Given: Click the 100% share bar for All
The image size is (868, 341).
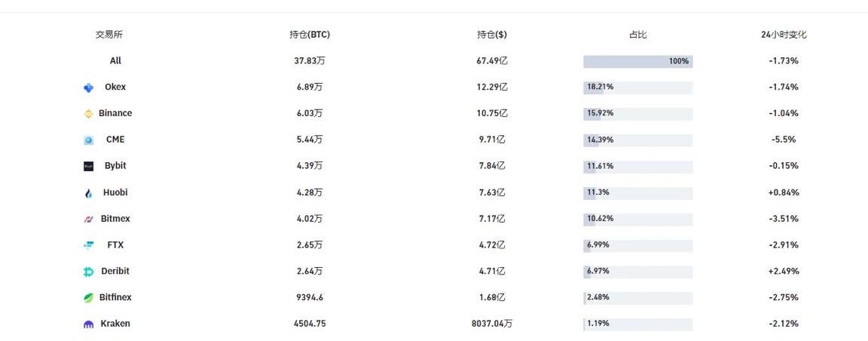Looking at the screenshot, I should point(637,61).
